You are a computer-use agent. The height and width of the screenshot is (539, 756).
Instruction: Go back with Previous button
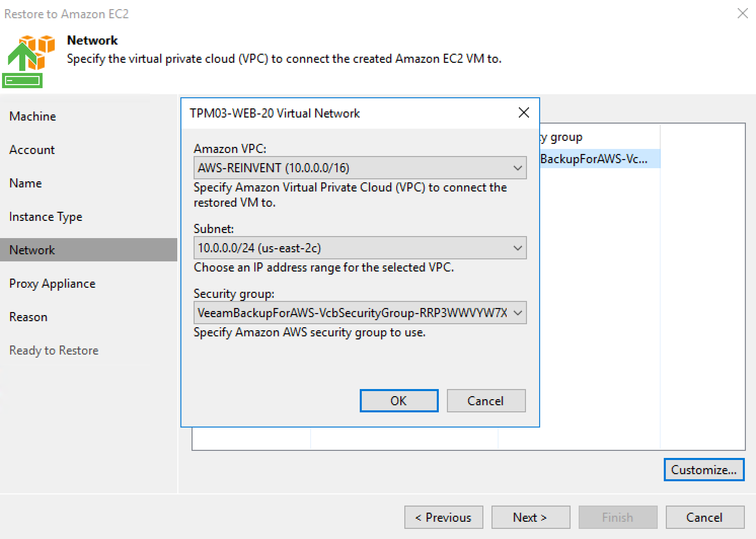[443, 517]
